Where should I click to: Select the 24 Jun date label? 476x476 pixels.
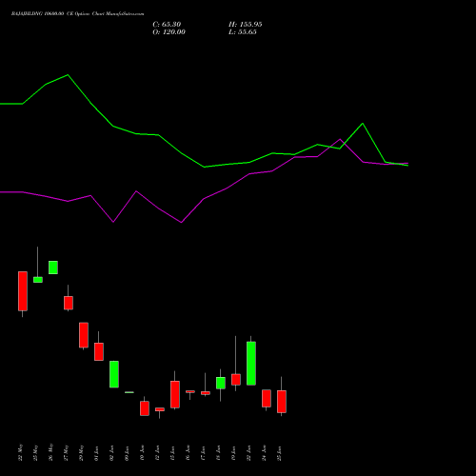(265, 453)
